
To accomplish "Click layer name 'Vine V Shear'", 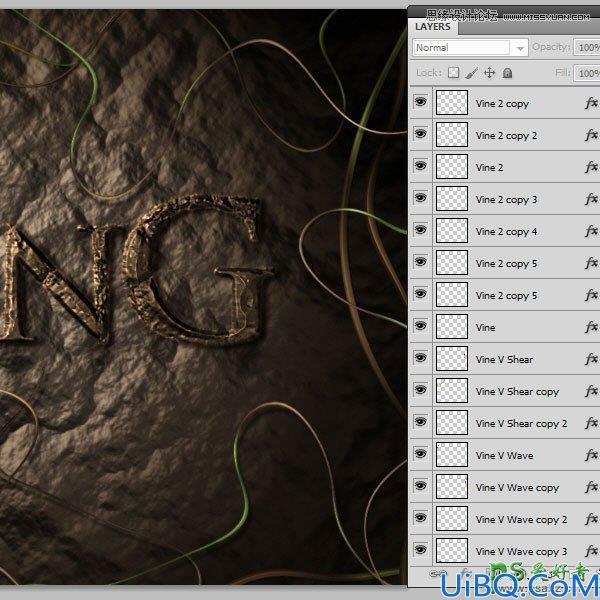I will pyautogui.click(x=504, y=360).
